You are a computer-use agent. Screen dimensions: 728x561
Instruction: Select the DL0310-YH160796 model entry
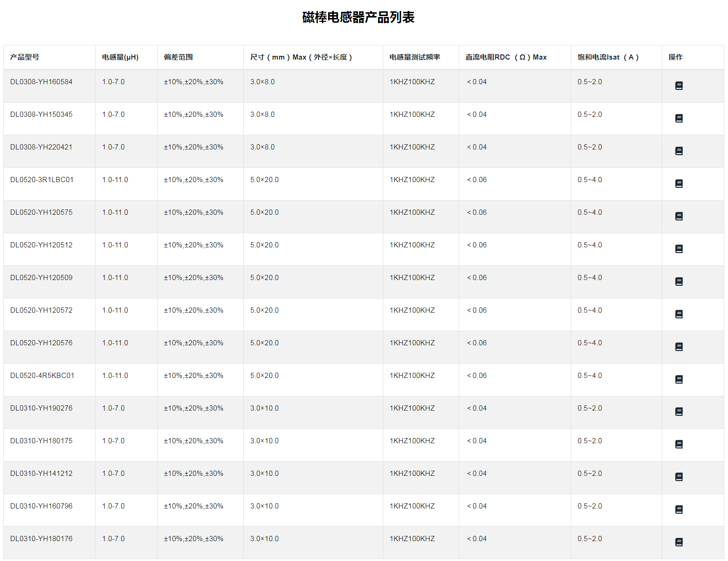40,506
